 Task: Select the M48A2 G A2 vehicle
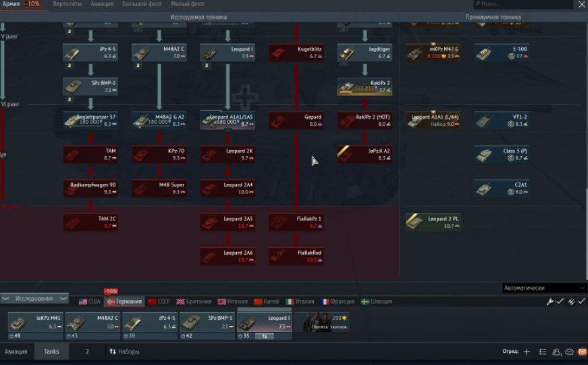point(159,120)
